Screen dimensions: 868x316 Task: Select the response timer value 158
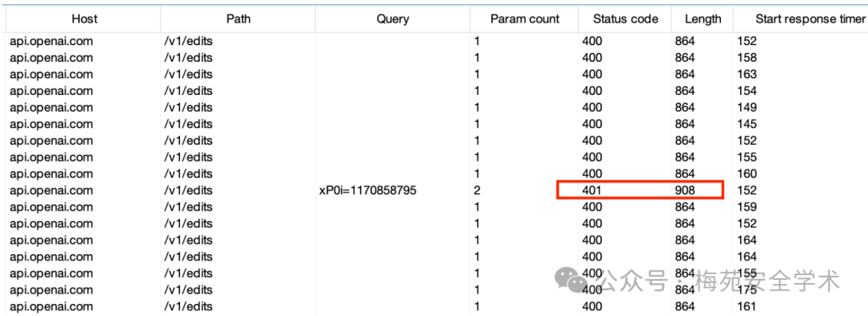click(x=746, y=58)
